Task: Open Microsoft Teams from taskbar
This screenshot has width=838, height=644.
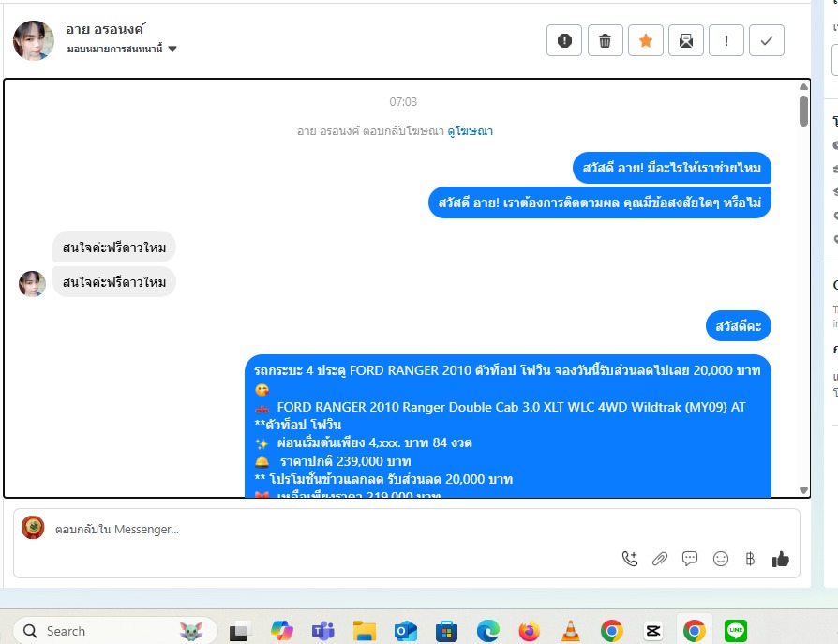Action: (322, 631)
